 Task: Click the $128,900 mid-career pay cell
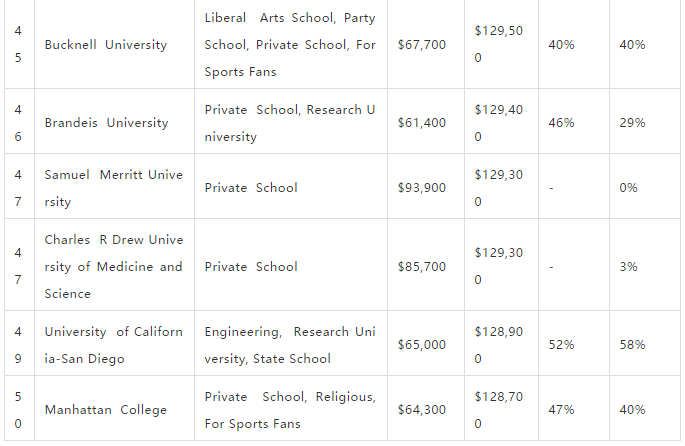tap(502, 345)
